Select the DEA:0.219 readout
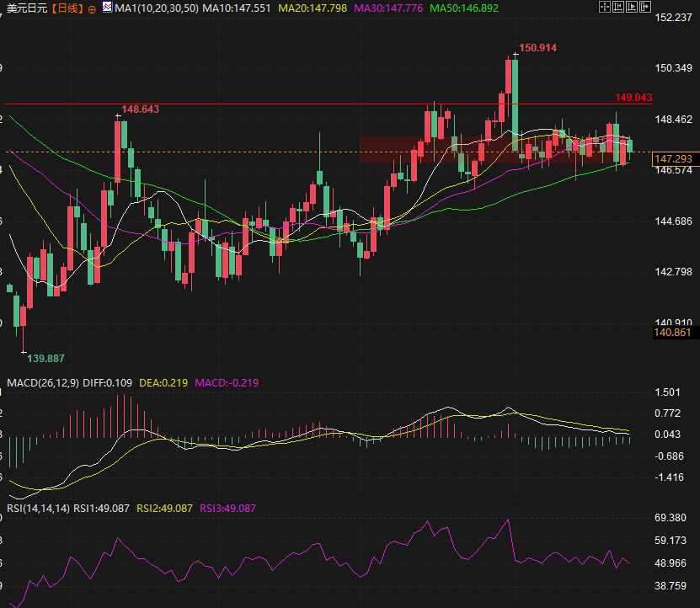Image resolution: width=700 pixels, height=608 pixels. (163, 383)
